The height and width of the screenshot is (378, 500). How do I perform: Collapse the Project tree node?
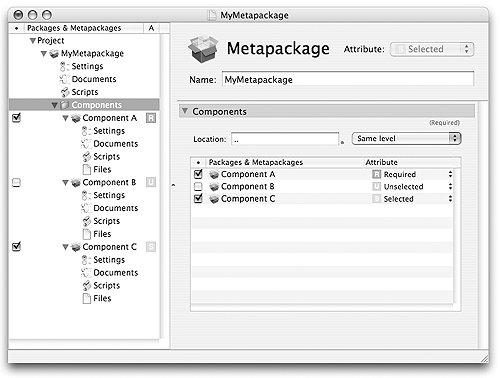coord(33,41)
